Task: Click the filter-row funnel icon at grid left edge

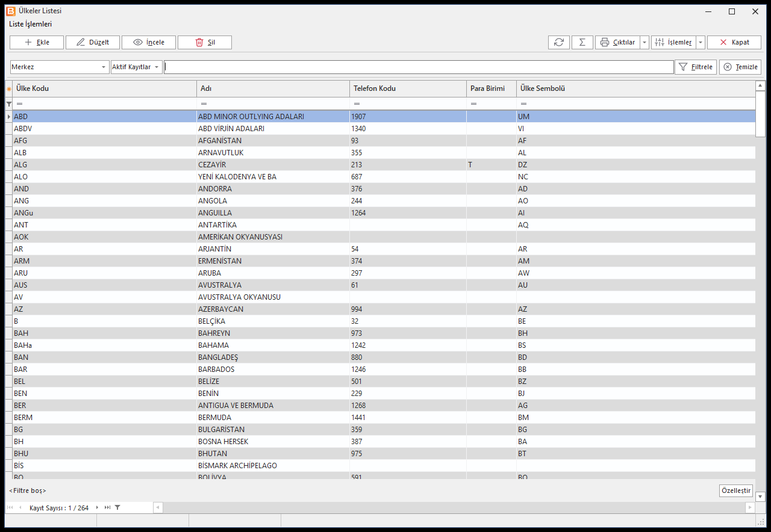Action: coord(8,104)
